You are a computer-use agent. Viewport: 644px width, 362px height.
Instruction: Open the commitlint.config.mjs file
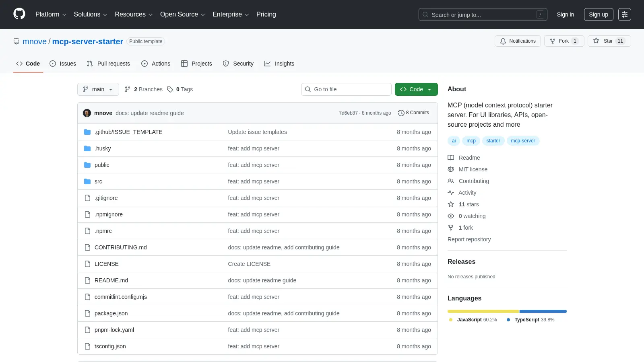pyautogui.click(x=121, y=297)
